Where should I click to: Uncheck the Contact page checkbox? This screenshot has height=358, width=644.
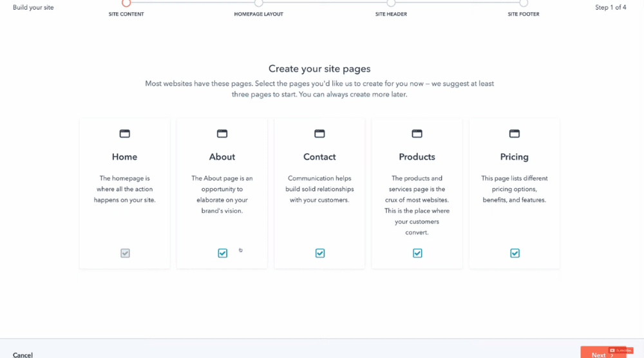[320, 253]
